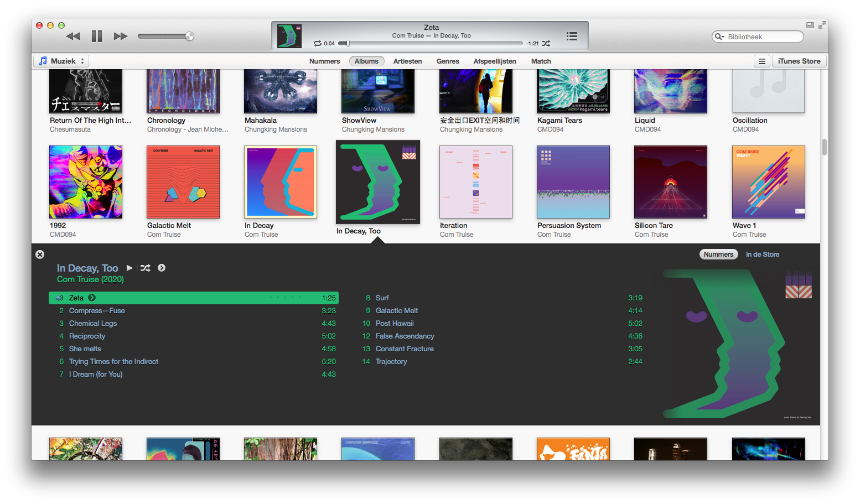Go to the Afspeellijsten tab

coord(495,61)
